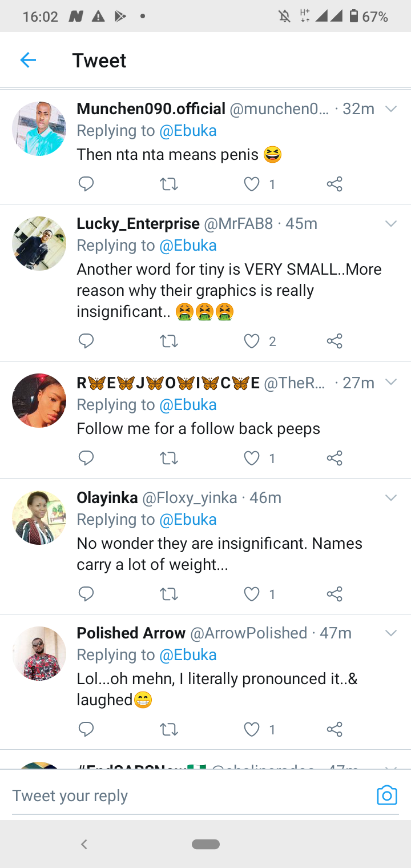Open options dropdown on Munchen090.official's tweet
The height and width of the screenshot is (868, 411).
click(x=391, y=109)
